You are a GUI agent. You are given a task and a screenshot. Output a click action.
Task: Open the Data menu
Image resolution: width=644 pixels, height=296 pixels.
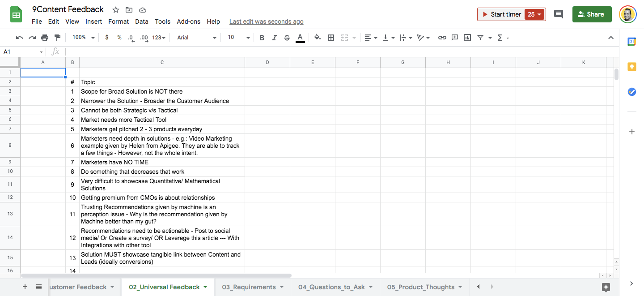[x=142, y=21]
